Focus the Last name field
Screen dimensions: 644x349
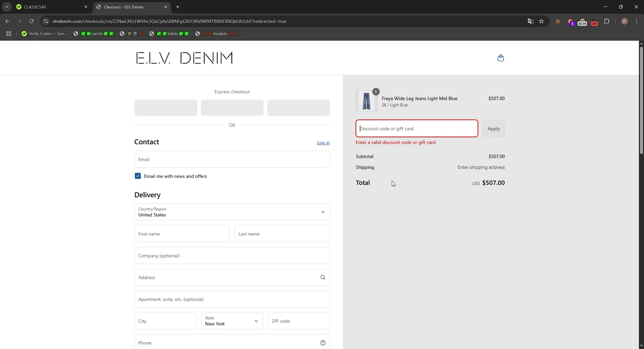pos(282,234)
